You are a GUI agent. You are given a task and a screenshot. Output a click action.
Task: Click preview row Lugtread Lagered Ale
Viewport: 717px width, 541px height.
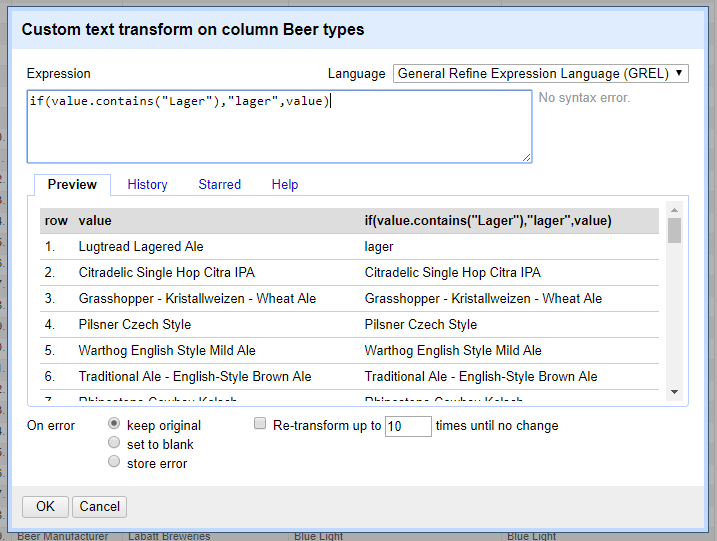349,246
